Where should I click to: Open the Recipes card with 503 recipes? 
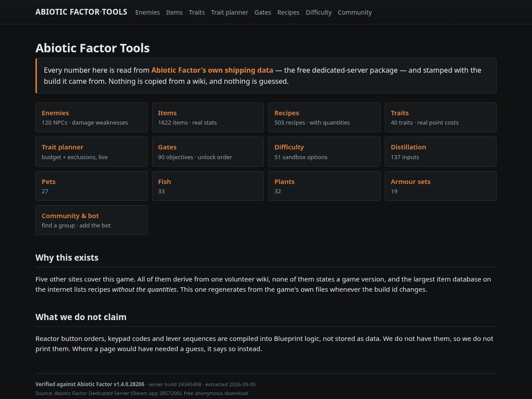point(324,117)
